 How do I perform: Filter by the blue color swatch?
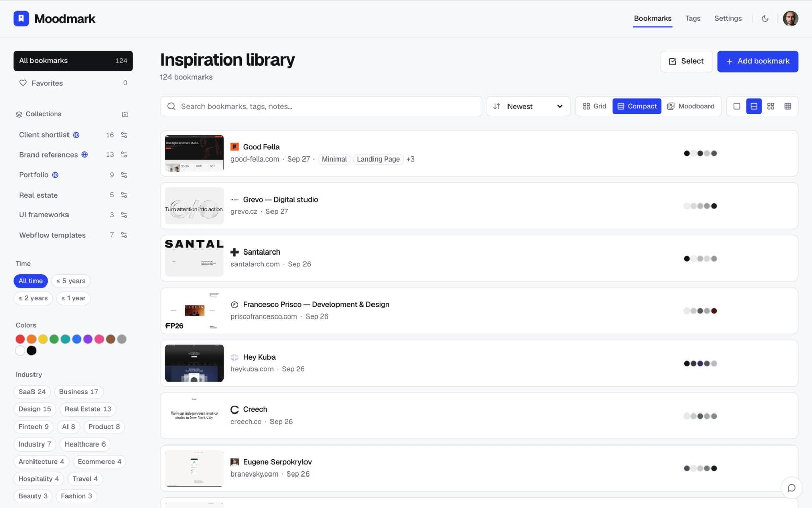pos(77,339)
